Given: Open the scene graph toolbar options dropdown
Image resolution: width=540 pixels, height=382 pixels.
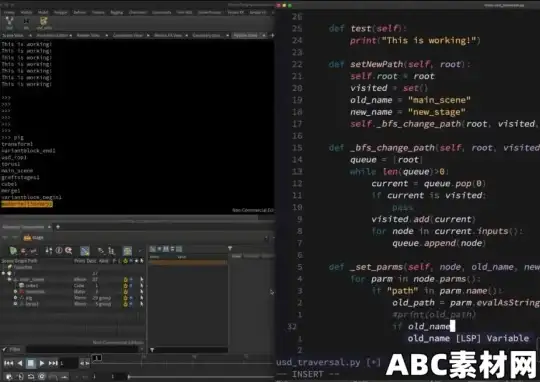Looking at the screenshot, I should [x=140, y=251].
